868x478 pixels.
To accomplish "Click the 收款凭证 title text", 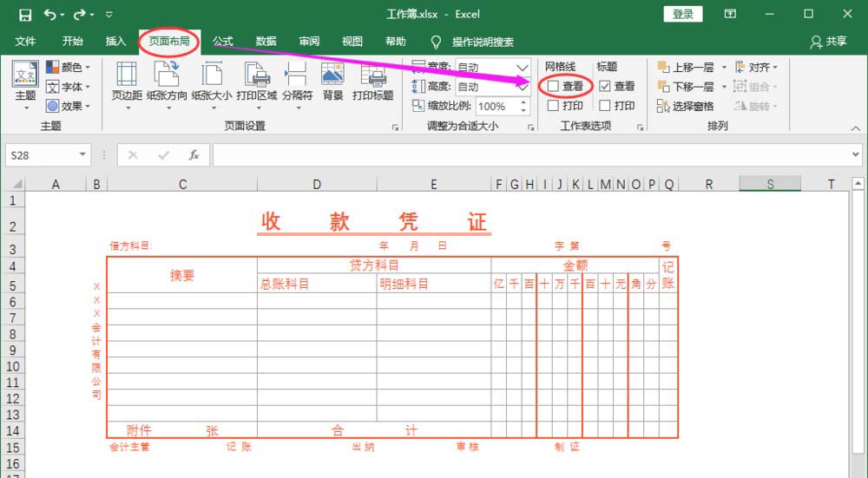I will tap(374, 222).
